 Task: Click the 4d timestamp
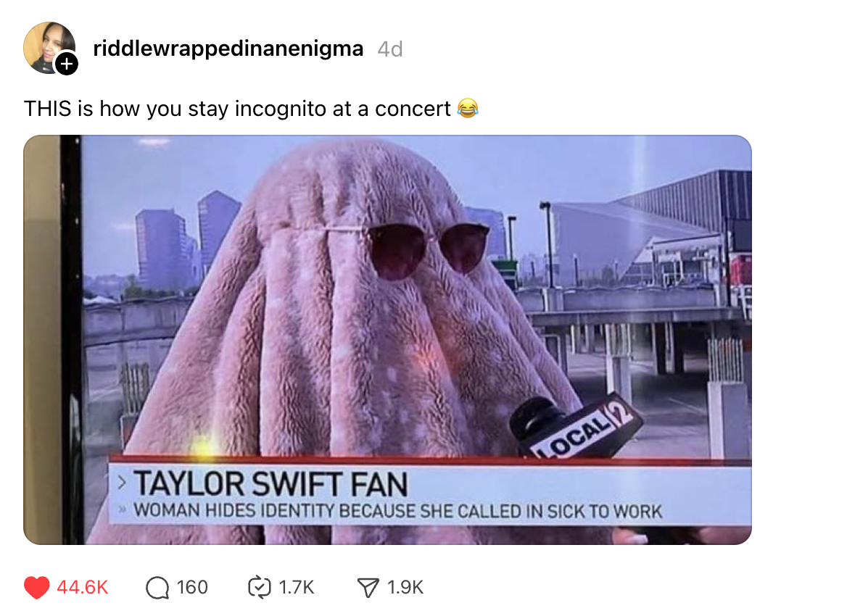[390, 49]
